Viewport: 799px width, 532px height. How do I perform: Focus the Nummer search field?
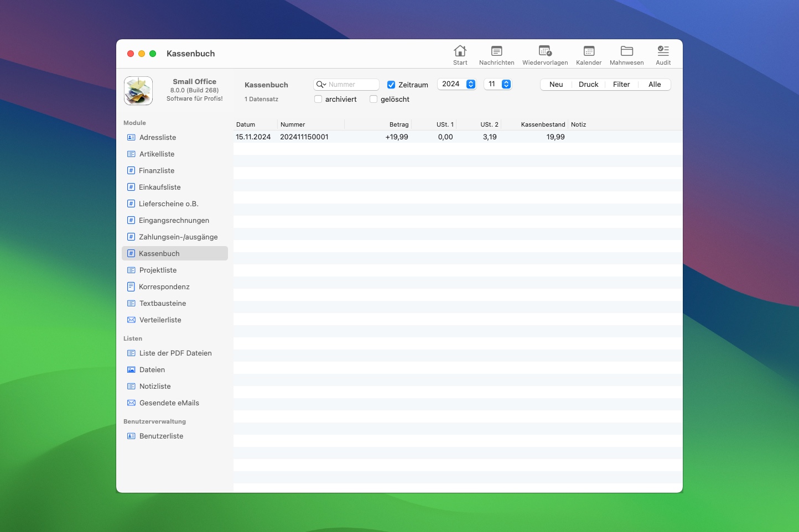[x=346, y=85]
